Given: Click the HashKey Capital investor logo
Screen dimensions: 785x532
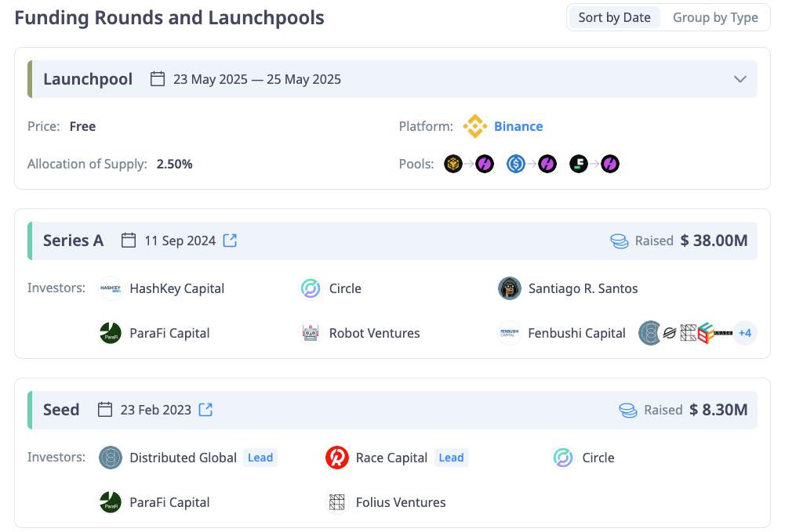Looking at the screenshot, I should point(111,288).
